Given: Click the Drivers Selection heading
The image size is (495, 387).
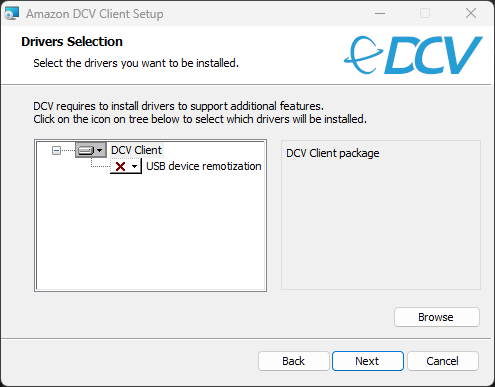Looking at the screenshot, I should [72, 42].
